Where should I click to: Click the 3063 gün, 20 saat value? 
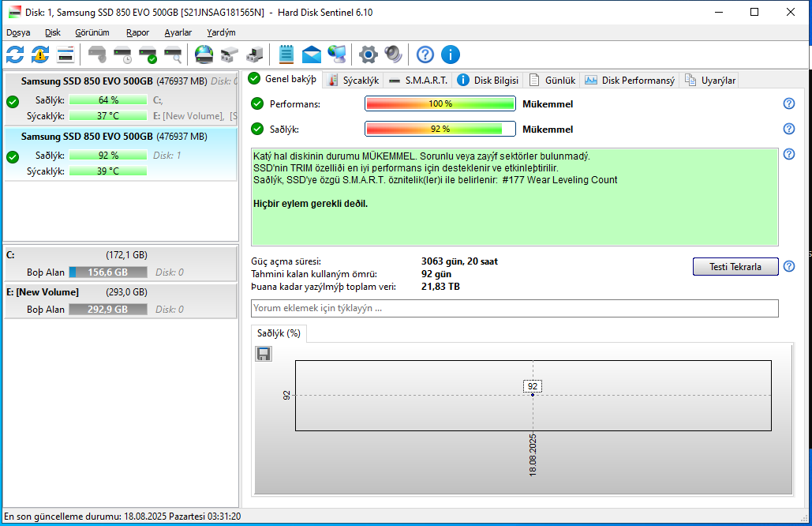point(459,261)
